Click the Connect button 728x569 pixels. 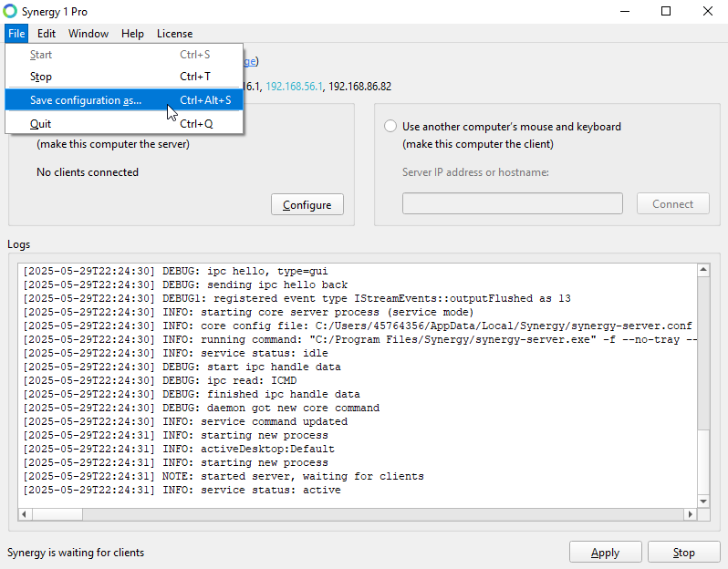672,203
